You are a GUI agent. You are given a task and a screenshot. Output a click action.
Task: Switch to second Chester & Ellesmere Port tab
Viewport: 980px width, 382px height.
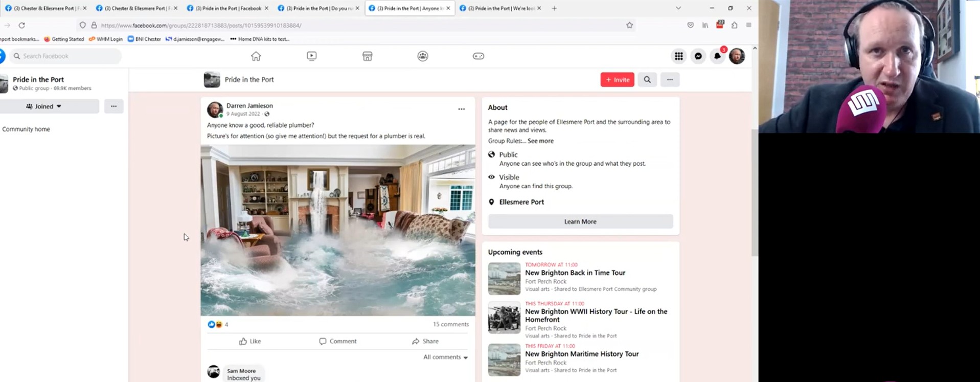[x=136, y=8]
